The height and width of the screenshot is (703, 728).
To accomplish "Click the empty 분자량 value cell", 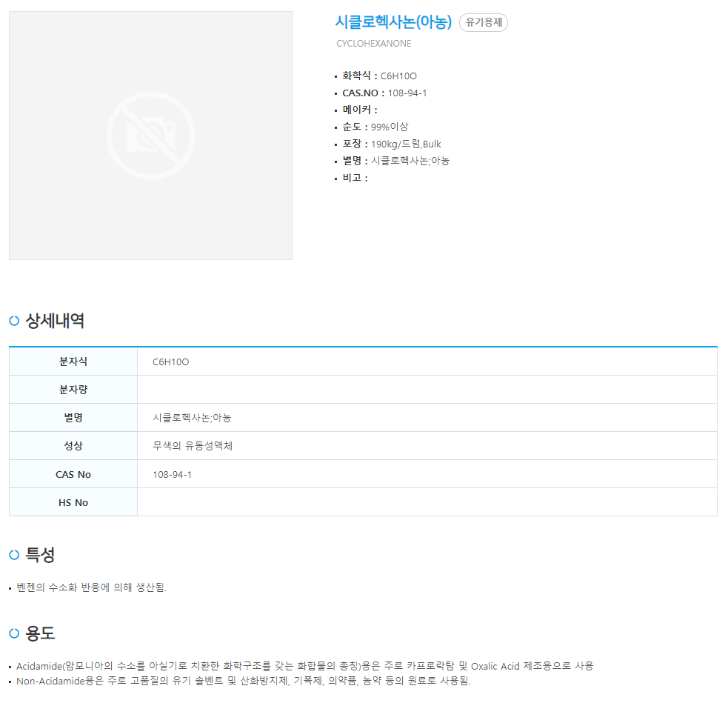I will coord(427,390).
